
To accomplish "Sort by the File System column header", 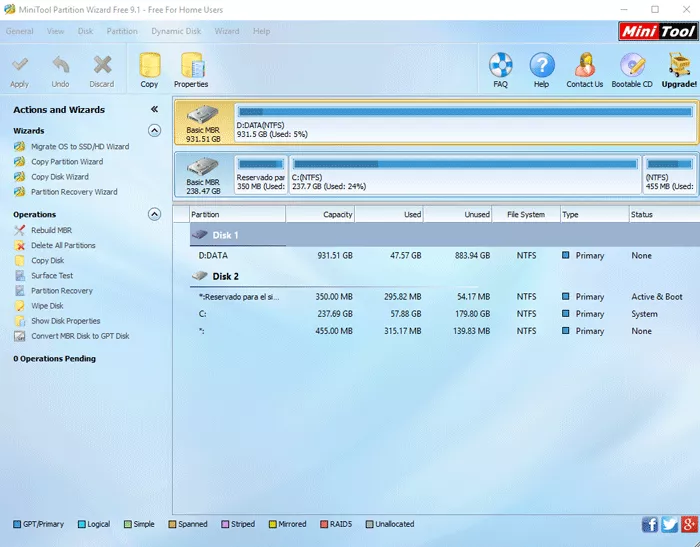I will coord(526,215).
